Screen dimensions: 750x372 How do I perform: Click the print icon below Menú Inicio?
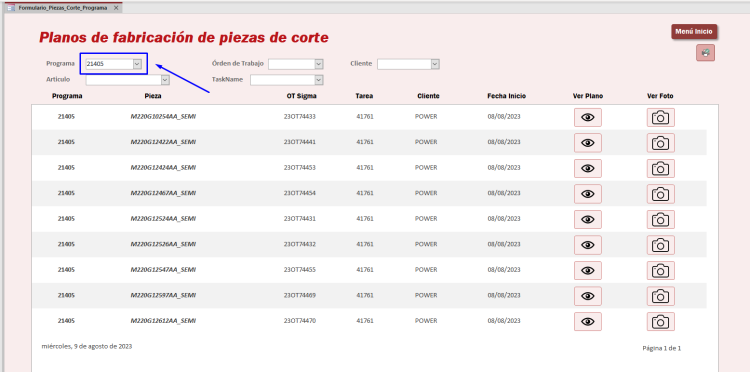(x=705, y=53)
